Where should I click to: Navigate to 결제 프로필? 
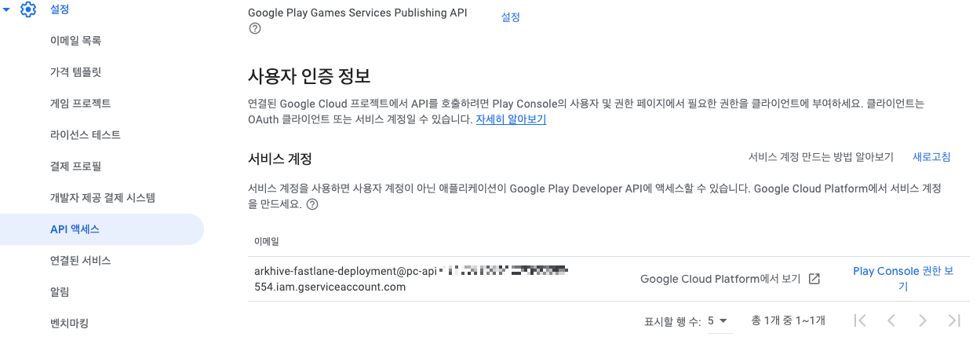[x=75, y=167]
